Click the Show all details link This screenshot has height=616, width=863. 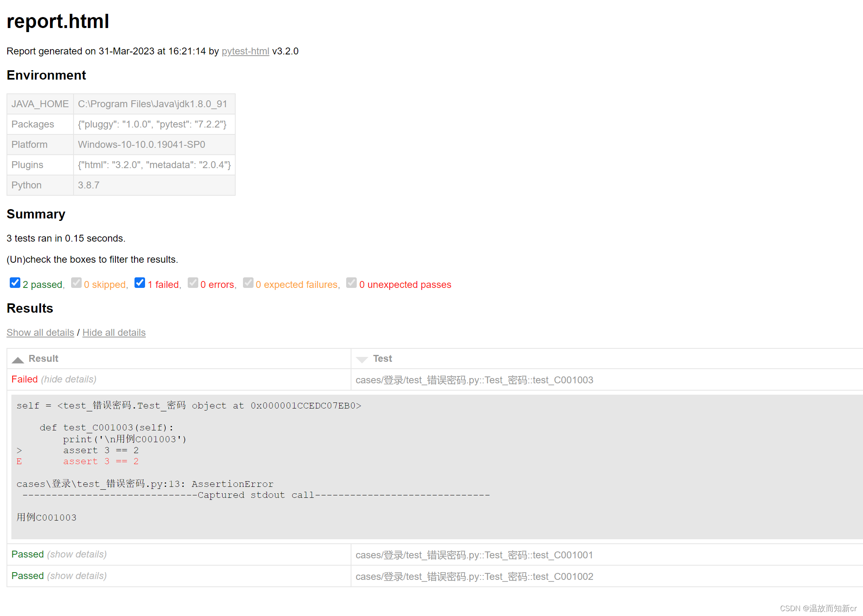40,333
